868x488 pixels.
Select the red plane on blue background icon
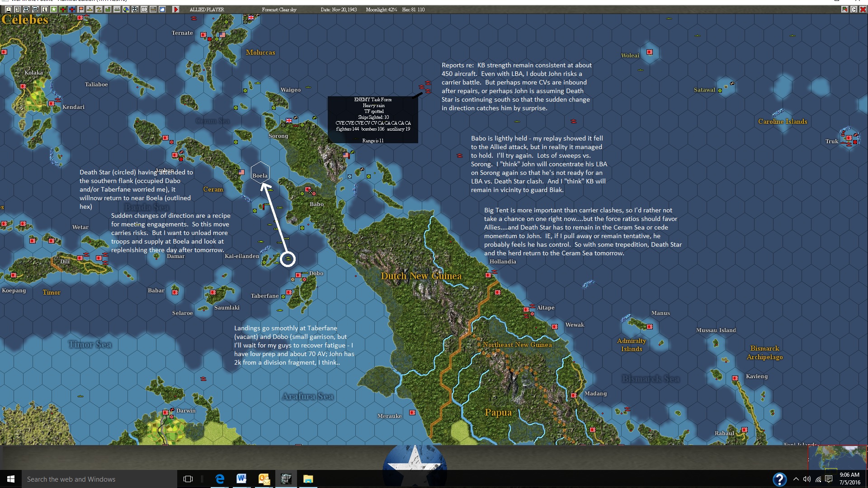point(72,9)
